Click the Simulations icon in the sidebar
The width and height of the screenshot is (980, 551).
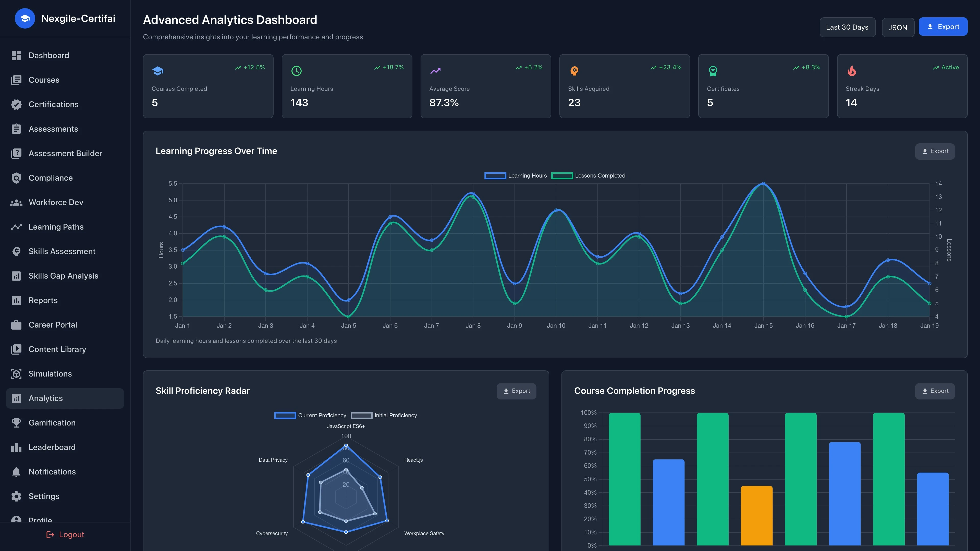point(16,374)
